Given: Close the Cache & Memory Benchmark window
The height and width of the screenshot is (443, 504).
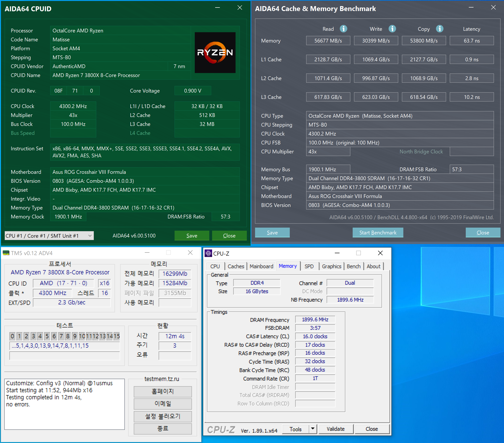Looking at the screenshot, I should tap(493, 8).
